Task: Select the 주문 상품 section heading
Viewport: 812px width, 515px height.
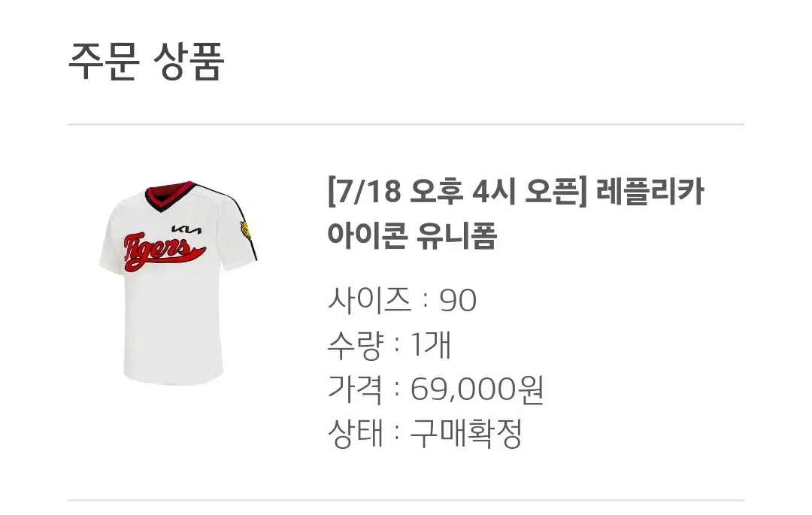Action: coord(147,62)
